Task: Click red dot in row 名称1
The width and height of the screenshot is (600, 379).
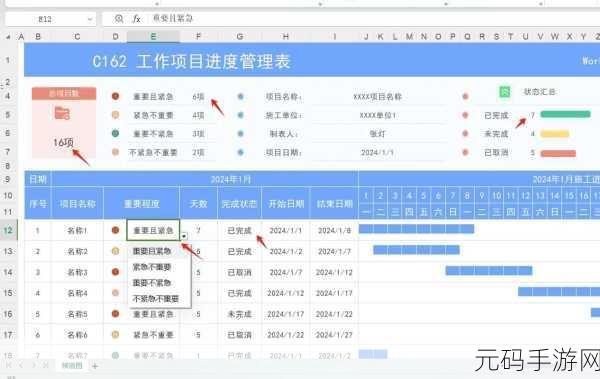Action: [x=115, y=230]
